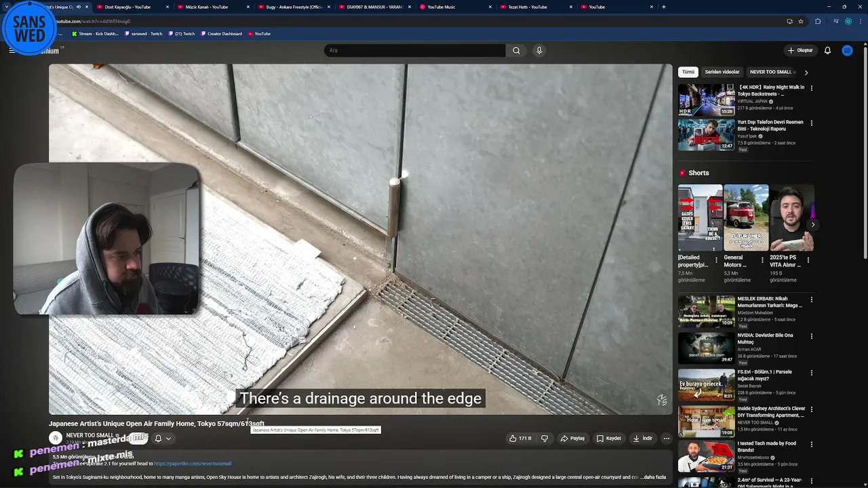Select the Seriden videolar chip
Screen dimensions: 868x488
(722, 72)
